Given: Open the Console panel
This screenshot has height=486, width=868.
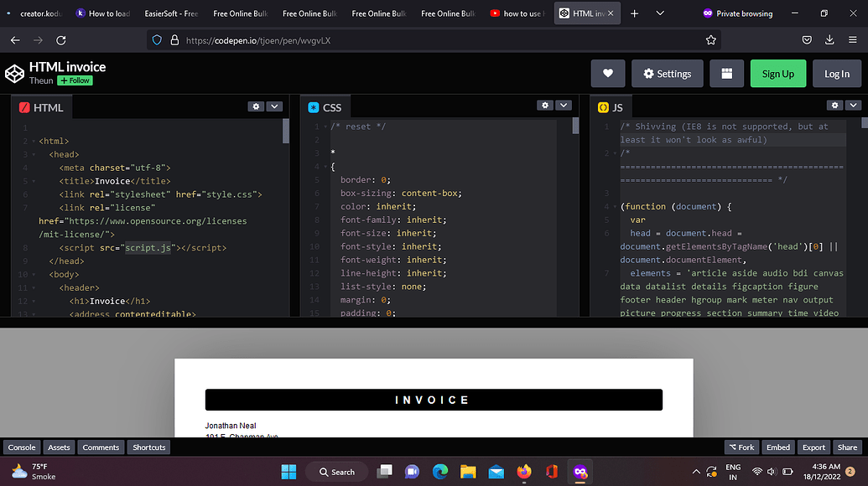Looking at the screenshot, I should pos(22,447).
